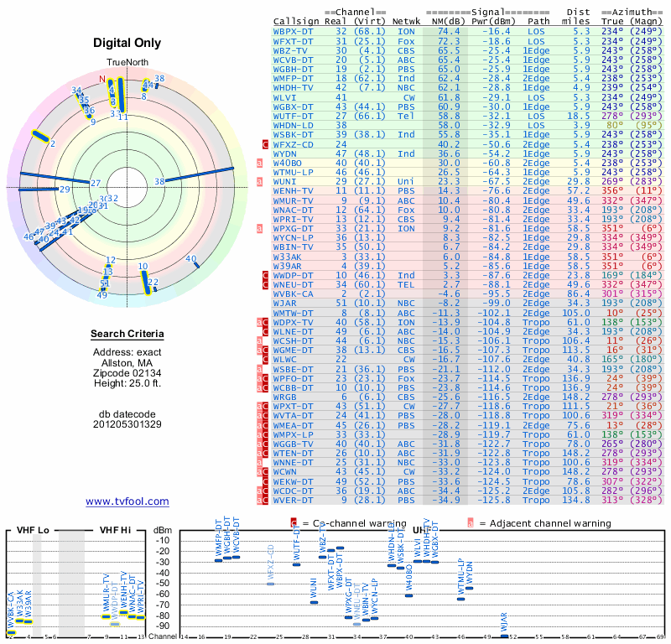
Task: Click the WTMU-LP callsign
Action: [x=293, y=173]
